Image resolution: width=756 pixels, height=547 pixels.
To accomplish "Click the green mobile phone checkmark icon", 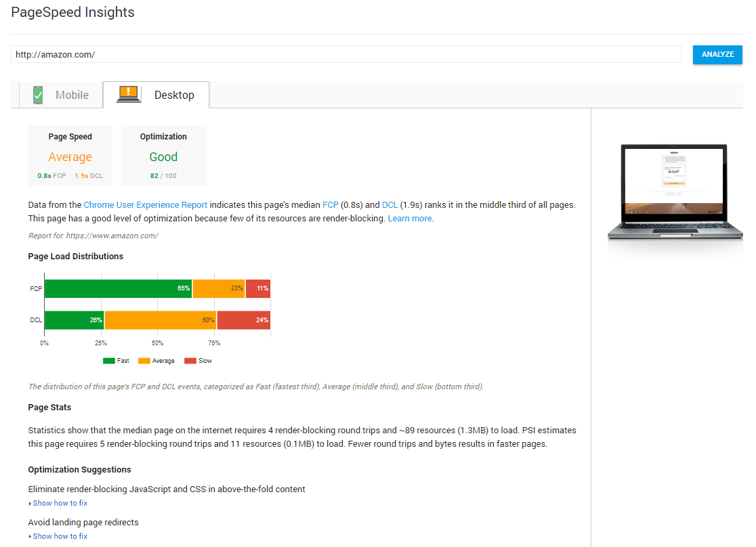I will tap(38, 95).
